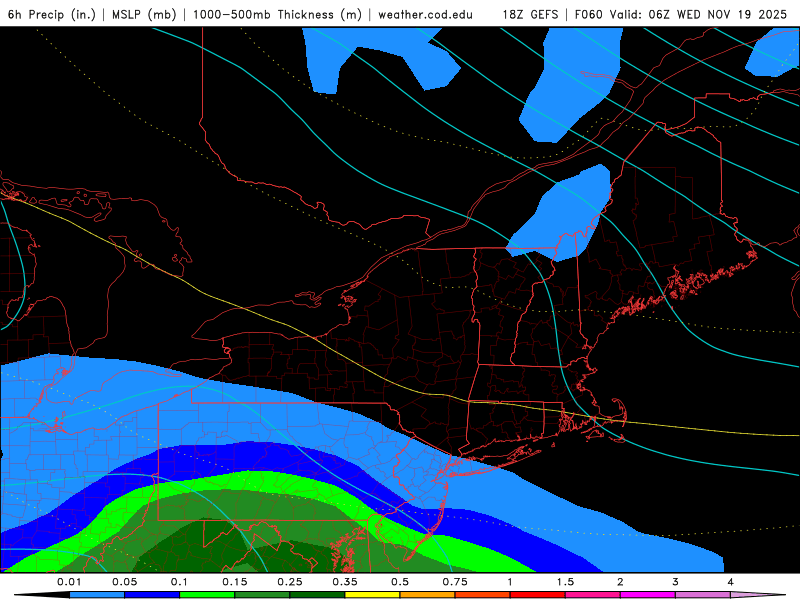Viewport: 800px width, 600px height.
Task: Click the bright green 0.1–0.15 colorbar segment
Action: [x=207, y=595]
